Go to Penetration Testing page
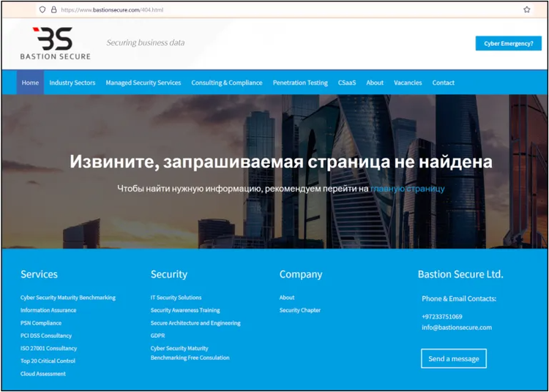549x392 pixels. tap(300, 83)
